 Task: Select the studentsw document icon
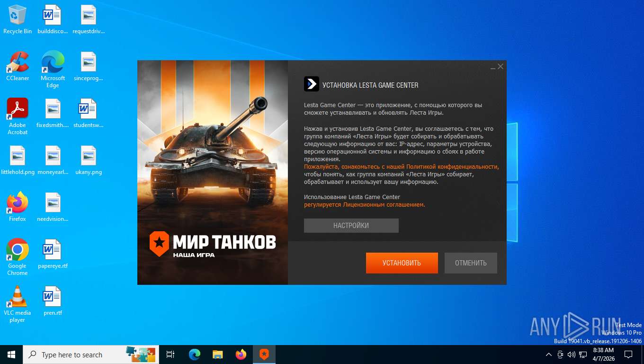tap(89, 114)
